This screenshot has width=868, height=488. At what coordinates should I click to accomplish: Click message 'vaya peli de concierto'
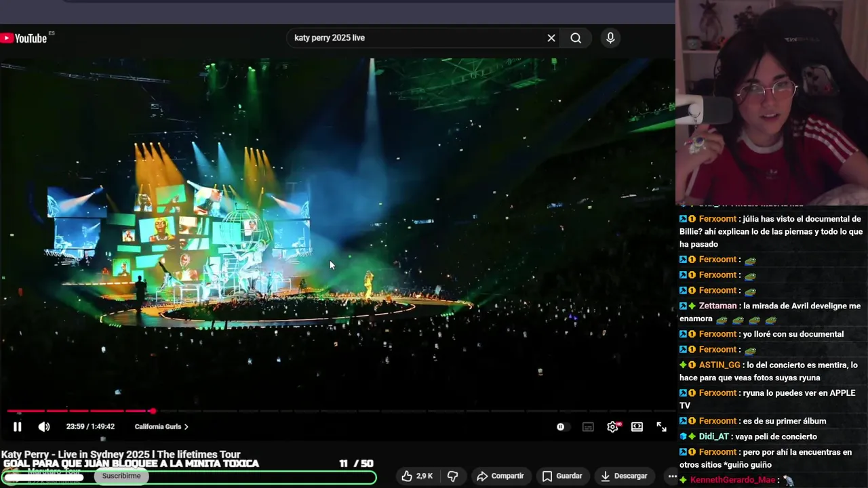tap(776, 436)
